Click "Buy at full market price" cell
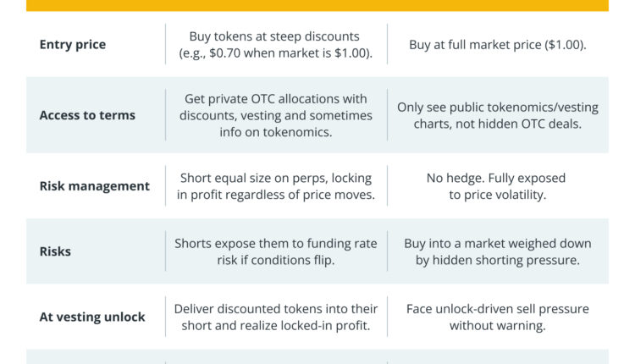The height and width of the screenshot is (364, 635). pyautogui.click(x=498, y=45)
